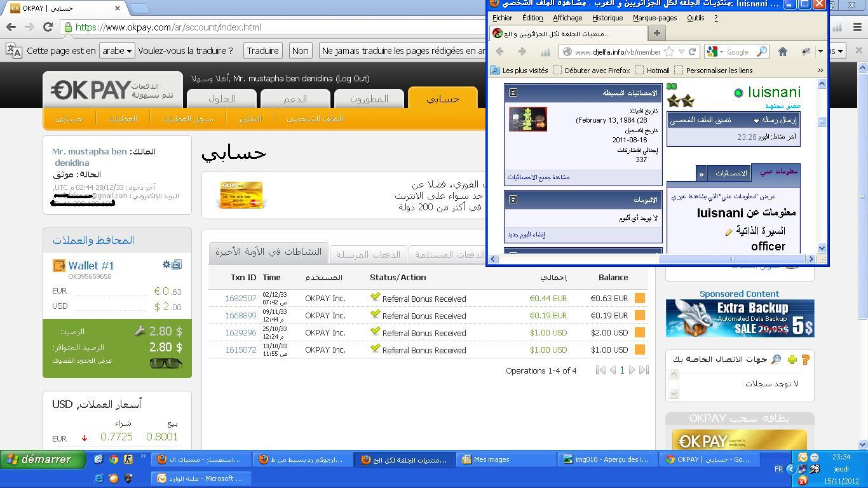Click the Non button in translate bar

tap(301, 51)
